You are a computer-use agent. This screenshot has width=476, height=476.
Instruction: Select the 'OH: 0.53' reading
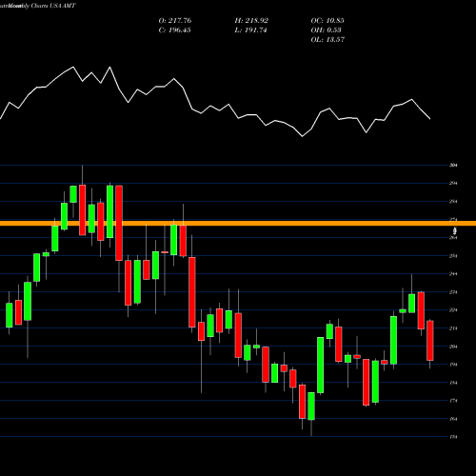326,30
